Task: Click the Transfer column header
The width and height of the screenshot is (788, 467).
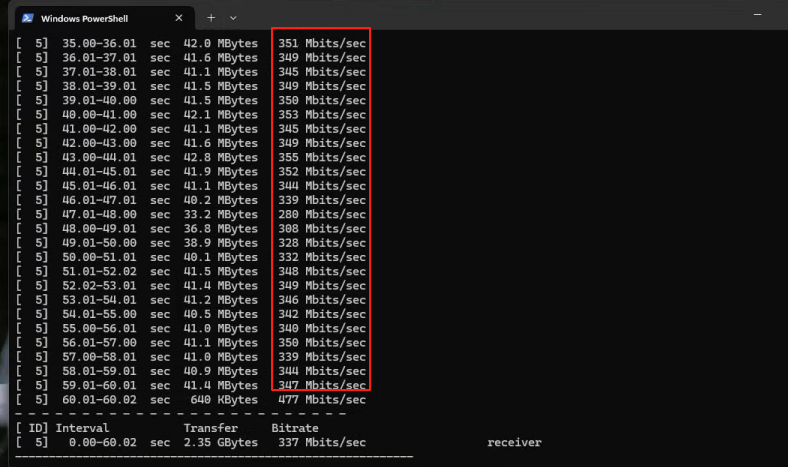Action: 210,428
